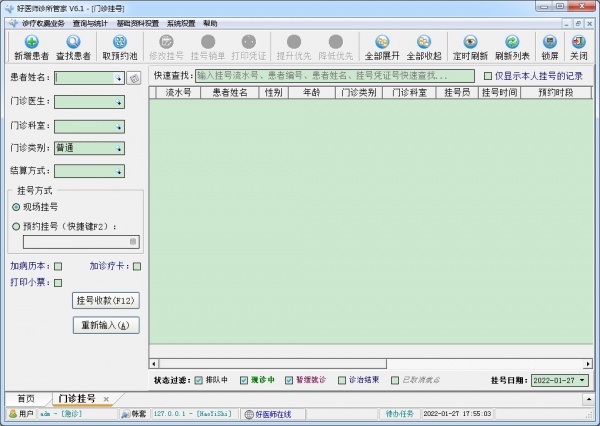Open the 挂号日期 date dropdown
The width and height of the screenshot is (600, 426).
click(583, 380)
